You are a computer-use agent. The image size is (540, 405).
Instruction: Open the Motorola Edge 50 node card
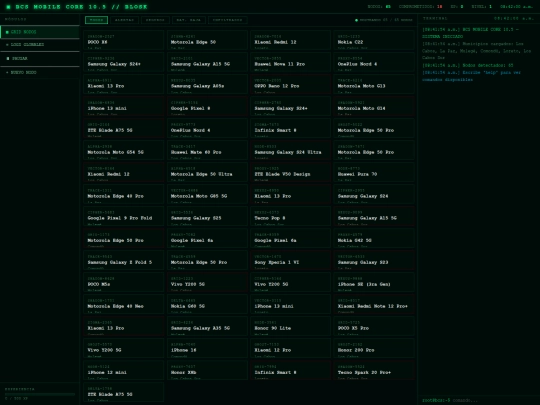pyautogui.click(x=207, y=40)
